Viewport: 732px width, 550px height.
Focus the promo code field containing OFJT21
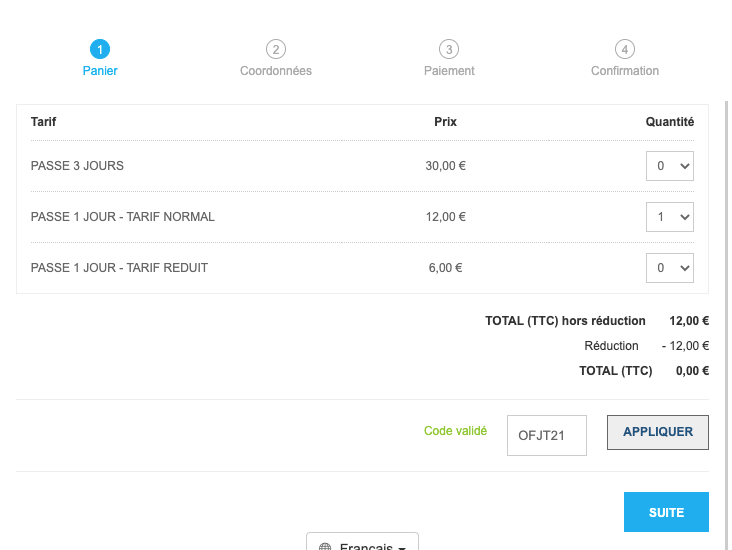coord(547,435)
